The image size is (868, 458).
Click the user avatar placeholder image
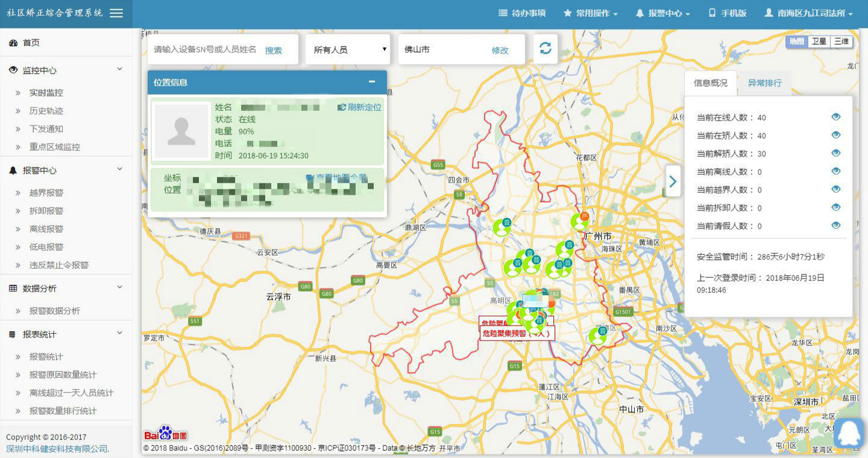coord(181,131)
